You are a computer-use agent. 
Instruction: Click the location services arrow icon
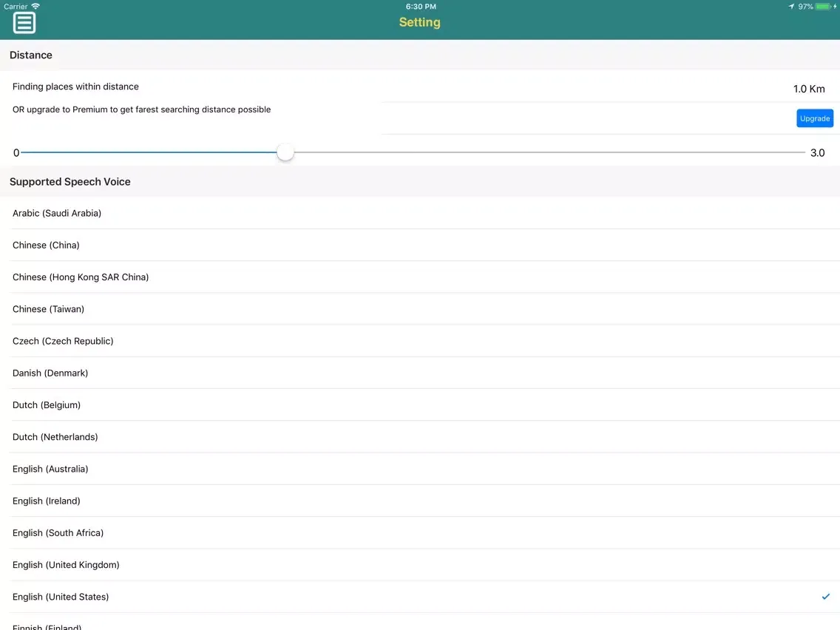(791, 7)
